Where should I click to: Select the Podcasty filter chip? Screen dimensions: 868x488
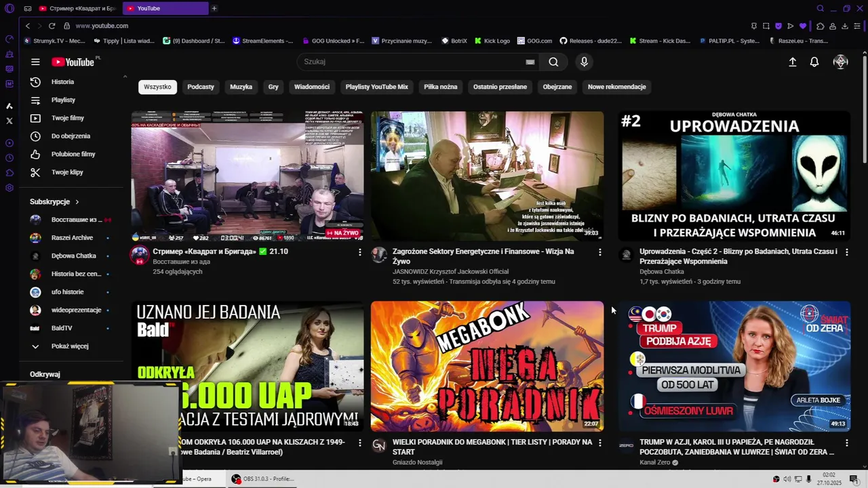click(201, 87)
